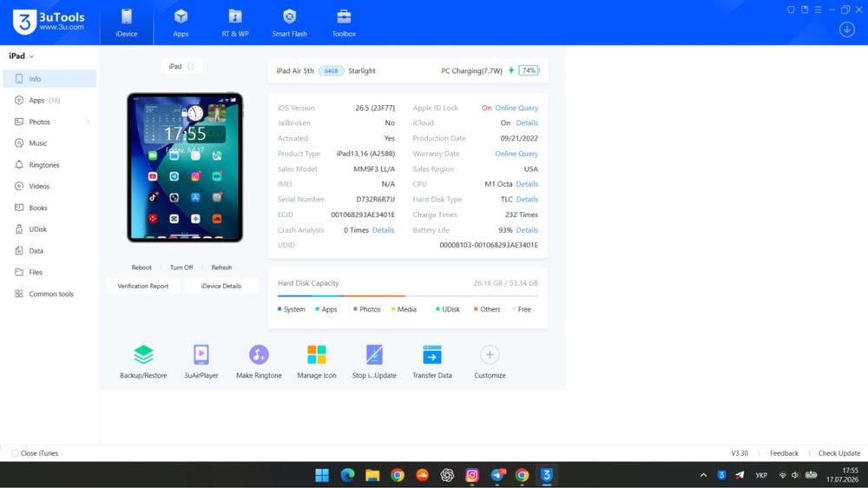Select Info in the sidebar

49,79
